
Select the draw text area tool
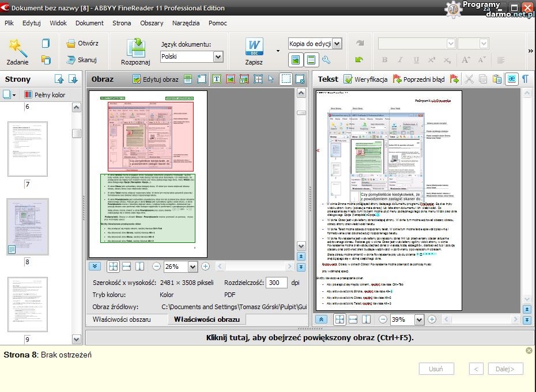point(217,79)
